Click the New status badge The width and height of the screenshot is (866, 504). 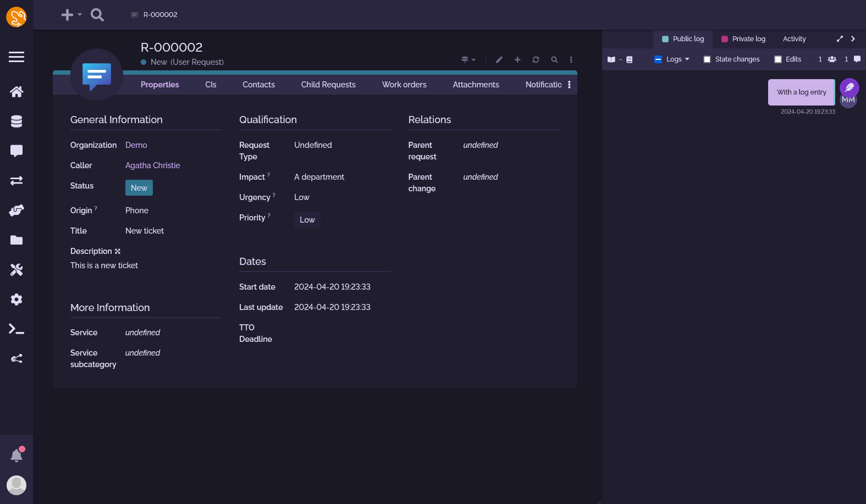pos(139,188)
